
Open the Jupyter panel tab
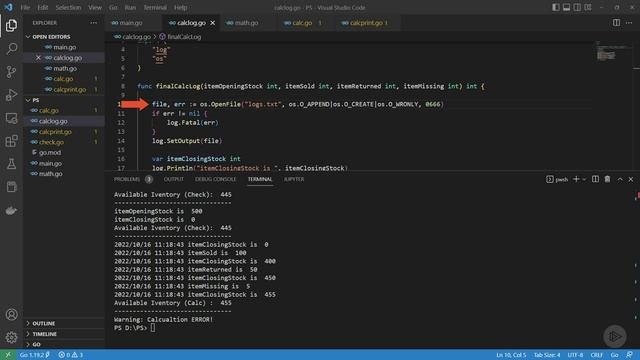pos(294,179)
